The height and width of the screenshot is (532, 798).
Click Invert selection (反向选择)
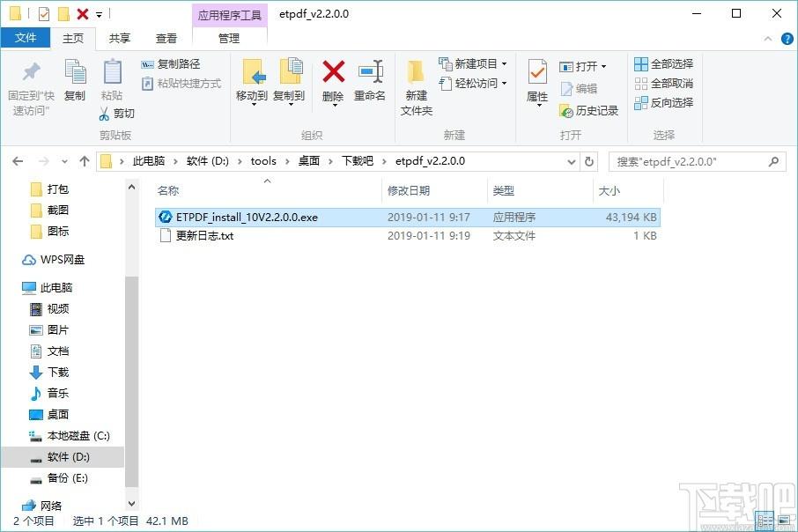pyautogui.click(x=663, y=103)
